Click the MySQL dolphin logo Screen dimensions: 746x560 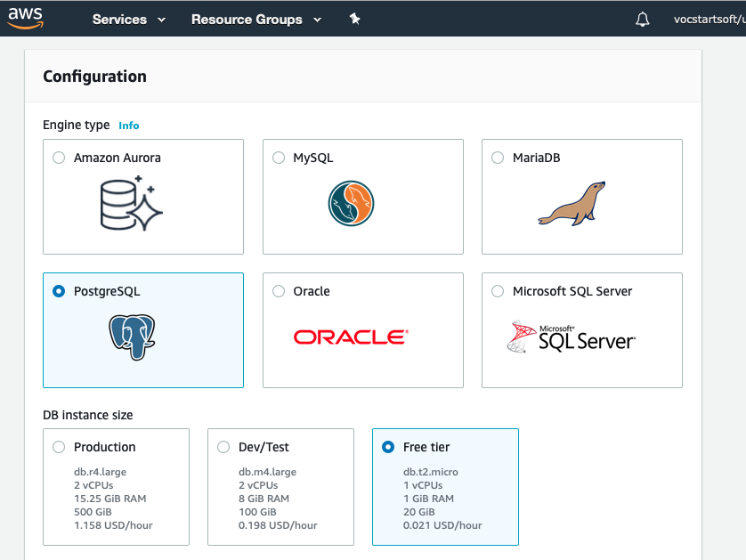pos(350,203)
